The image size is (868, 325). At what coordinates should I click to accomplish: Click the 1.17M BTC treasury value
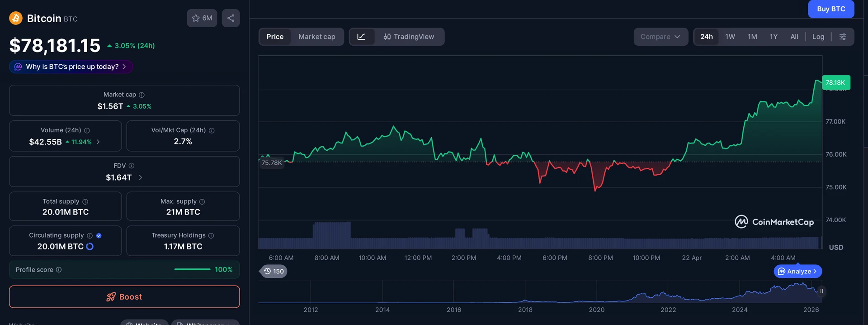(183, 247)
